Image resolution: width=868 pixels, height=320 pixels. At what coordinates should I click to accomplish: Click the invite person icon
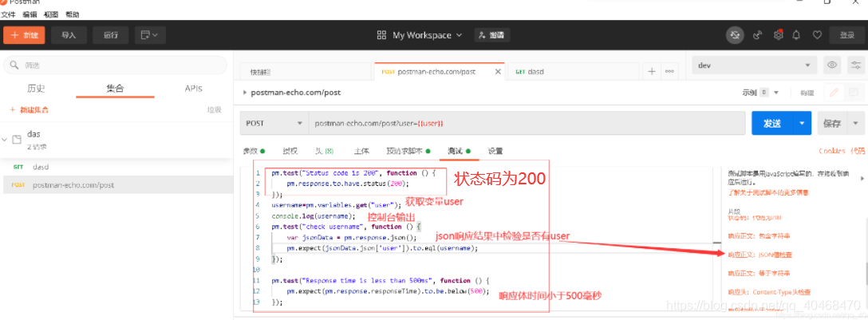483,35
